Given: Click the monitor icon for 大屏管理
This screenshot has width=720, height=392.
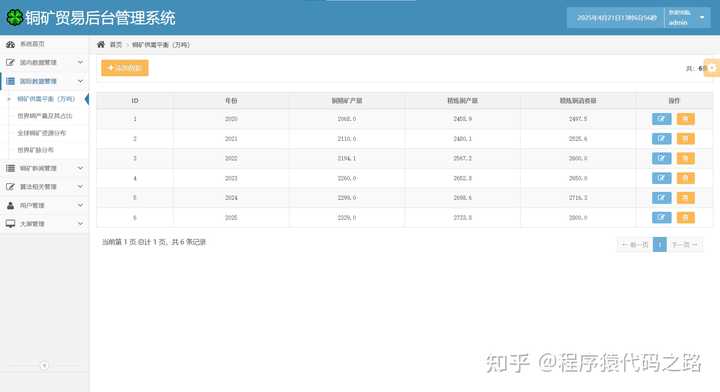Looking at the screenshot, I should tap(10, 224).
